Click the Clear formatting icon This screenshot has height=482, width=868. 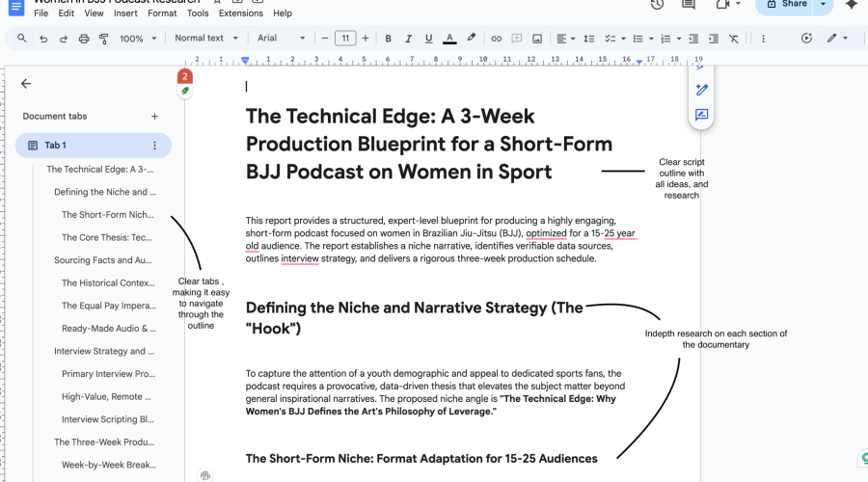734,39
